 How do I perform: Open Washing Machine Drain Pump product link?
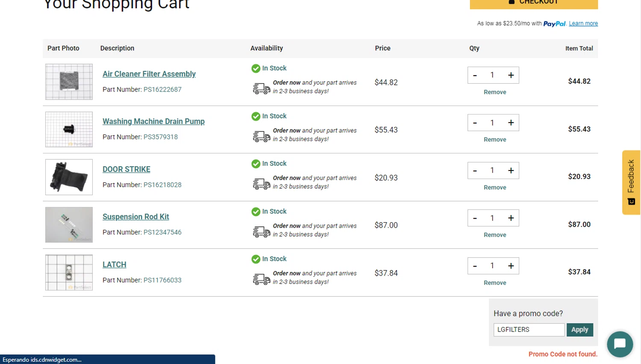[153, 121]
